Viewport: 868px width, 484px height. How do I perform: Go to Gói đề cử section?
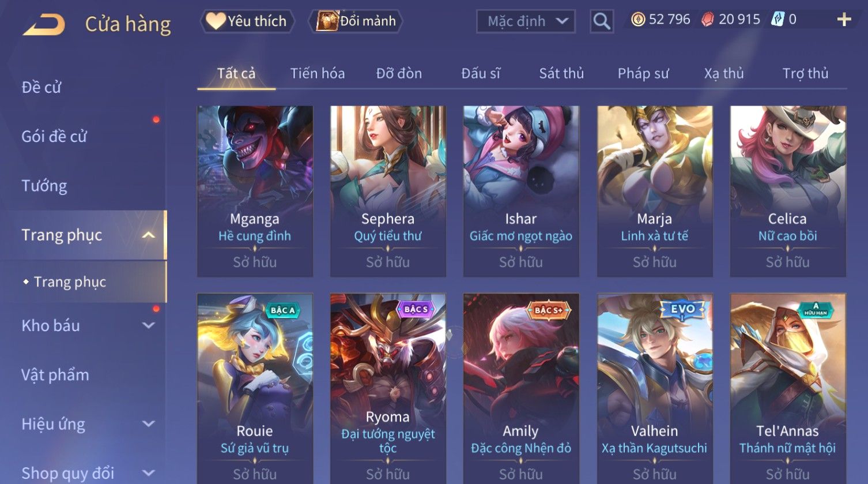[x=54, y=137]
